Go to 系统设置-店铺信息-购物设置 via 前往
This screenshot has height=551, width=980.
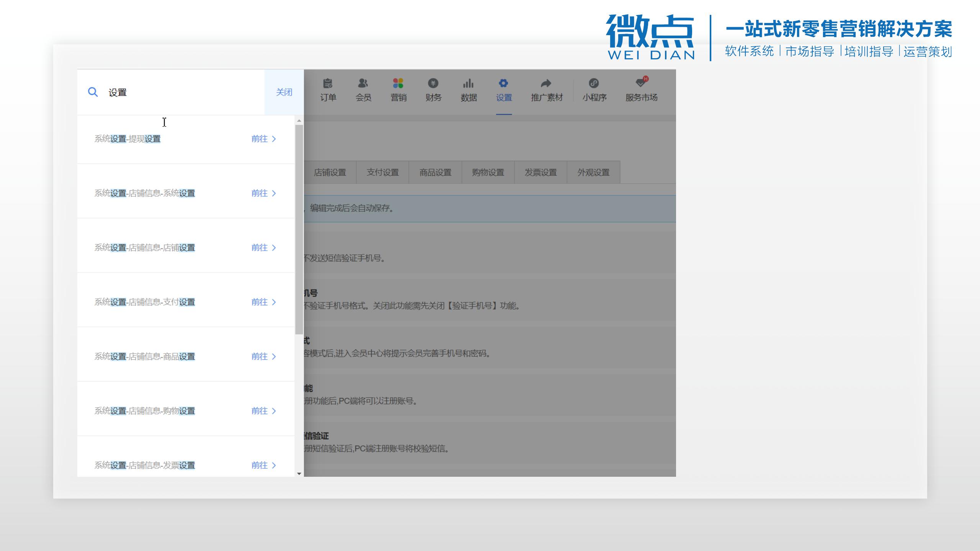coord(264,411)
